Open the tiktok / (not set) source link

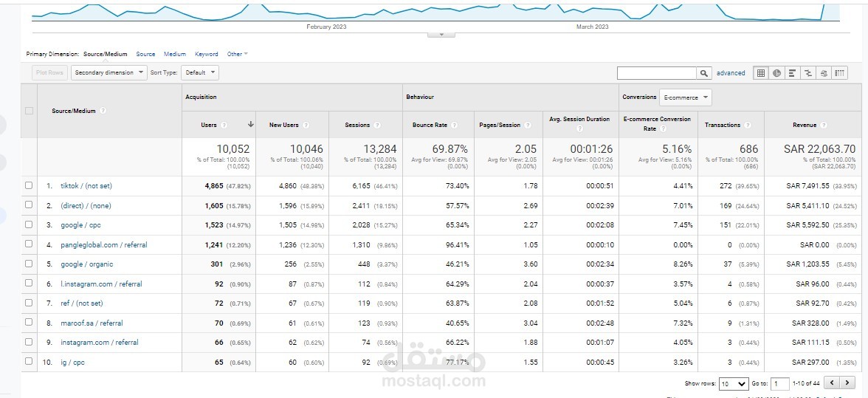tap(86, 186)
